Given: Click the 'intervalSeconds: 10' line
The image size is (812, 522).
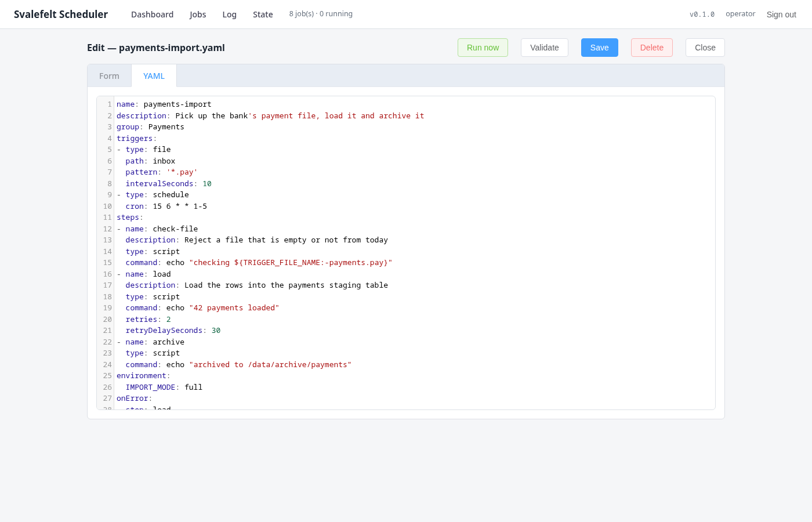Looking at the screenshot, I should [x=169, y=184].
